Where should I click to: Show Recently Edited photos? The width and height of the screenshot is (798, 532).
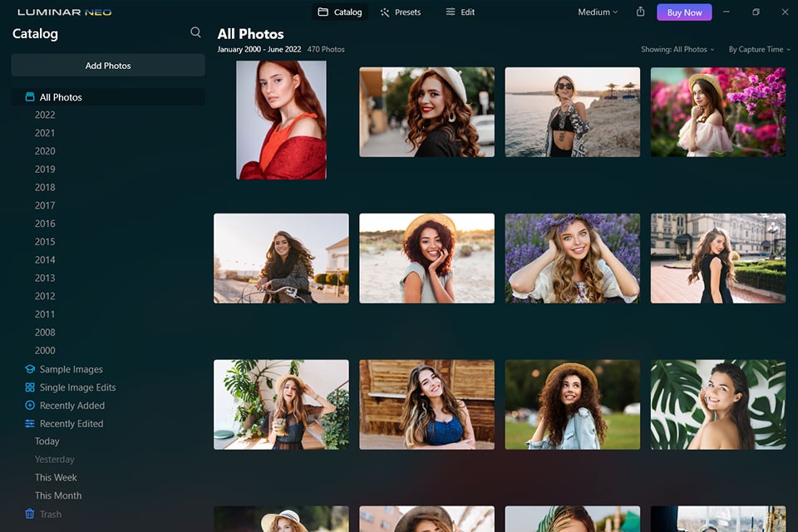(71, 424)
